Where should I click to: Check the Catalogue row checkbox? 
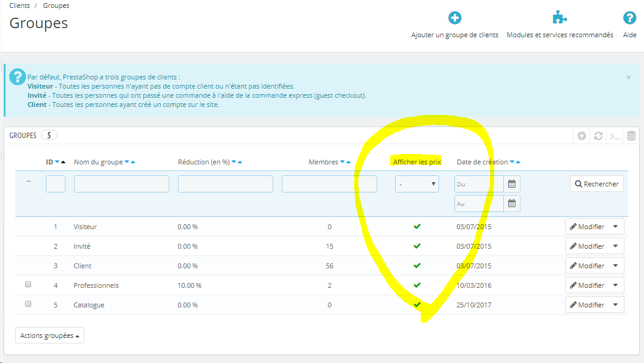click(x=28, y=304)
